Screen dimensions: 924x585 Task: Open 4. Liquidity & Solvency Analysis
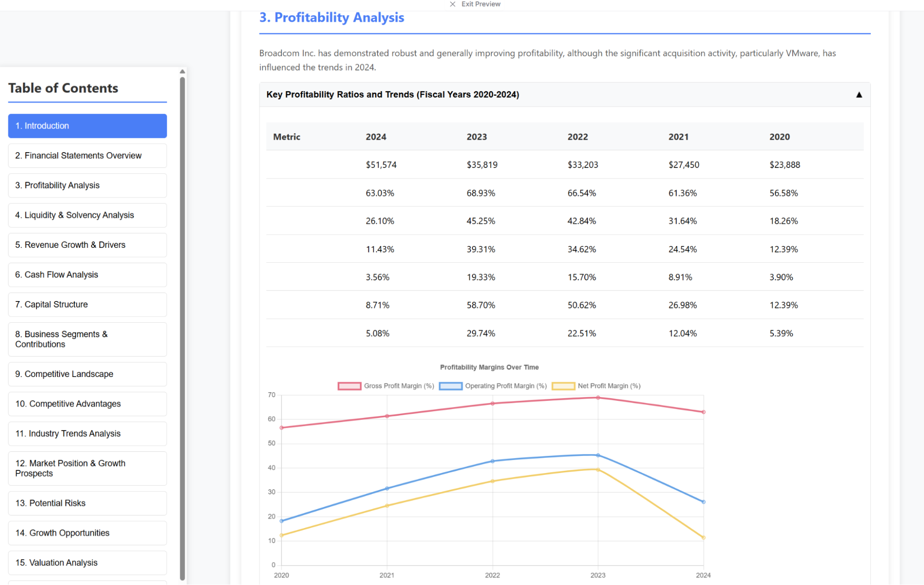pos(87,215)
